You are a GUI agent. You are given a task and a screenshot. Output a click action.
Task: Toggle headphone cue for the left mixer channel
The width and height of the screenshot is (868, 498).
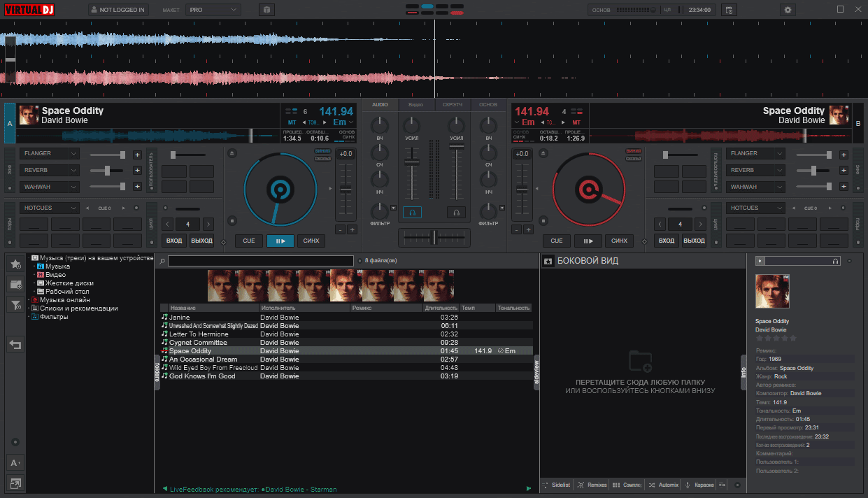pyautogui.click(x=412, y=212)
